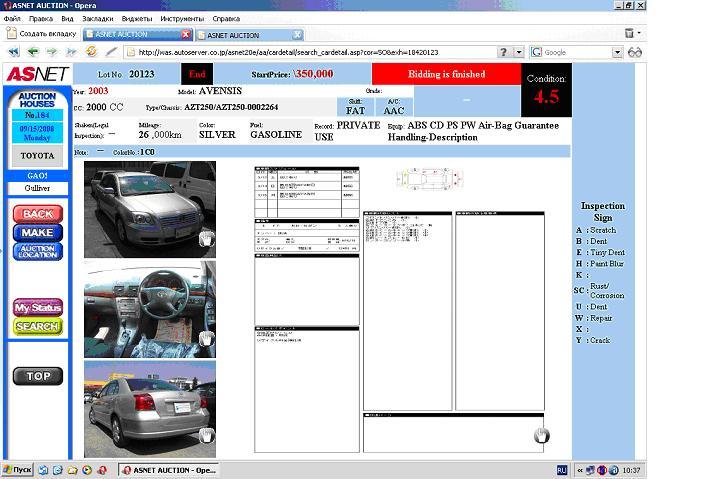Viewport: 720px width, 479px height.
Task: Click the car damage diagram
Action: pos(430,179)
